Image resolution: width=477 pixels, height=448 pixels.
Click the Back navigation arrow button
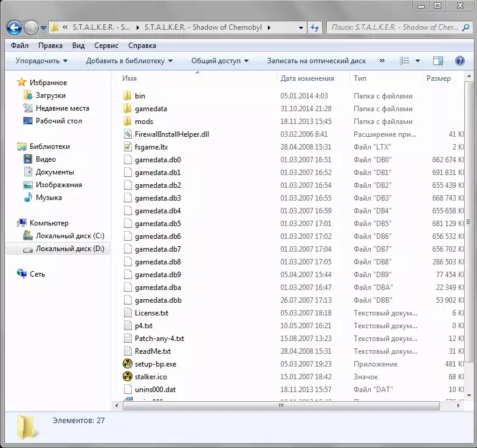14,28
